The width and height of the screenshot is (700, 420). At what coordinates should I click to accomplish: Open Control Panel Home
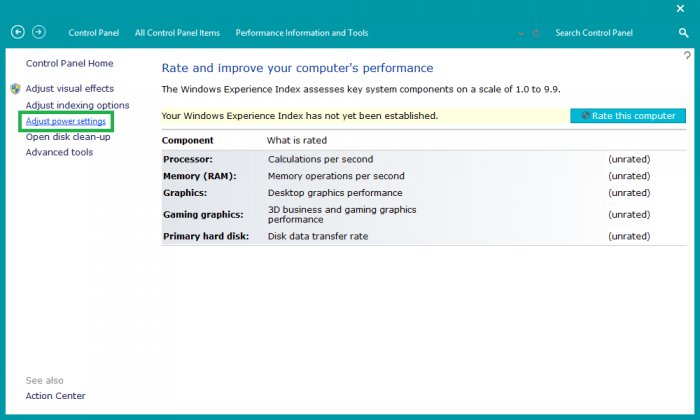pos(69,63)
